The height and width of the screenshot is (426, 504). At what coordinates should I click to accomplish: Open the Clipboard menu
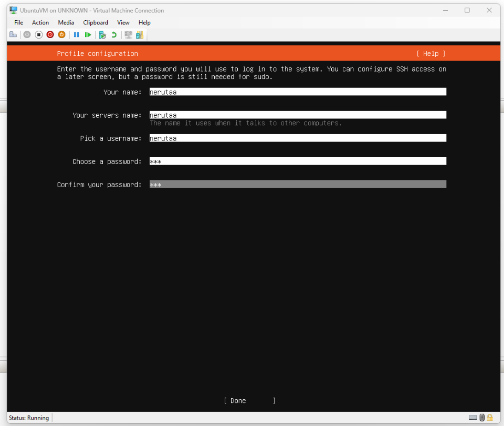[x=95, y=23]
